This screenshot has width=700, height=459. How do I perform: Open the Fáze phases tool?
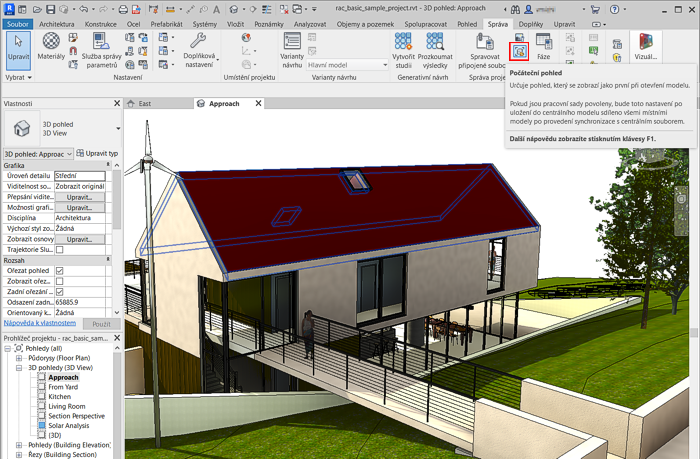click(x=545, y=47)
